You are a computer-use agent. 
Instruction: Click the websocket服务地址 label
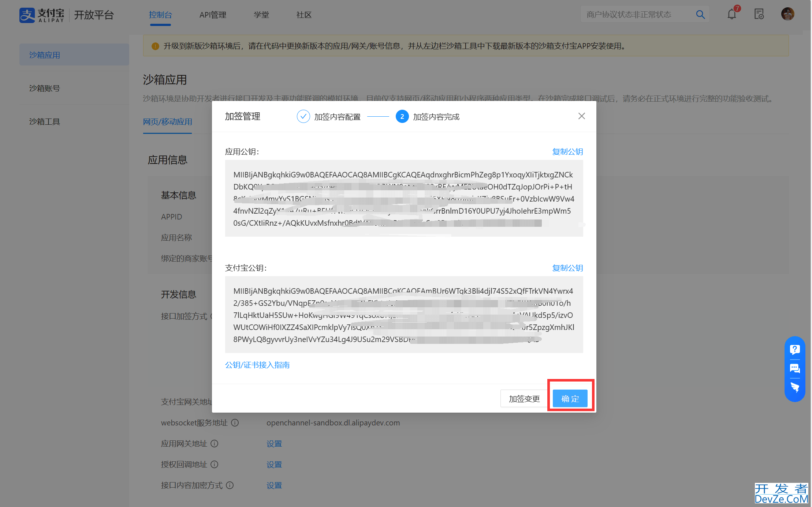pos(194,423)
